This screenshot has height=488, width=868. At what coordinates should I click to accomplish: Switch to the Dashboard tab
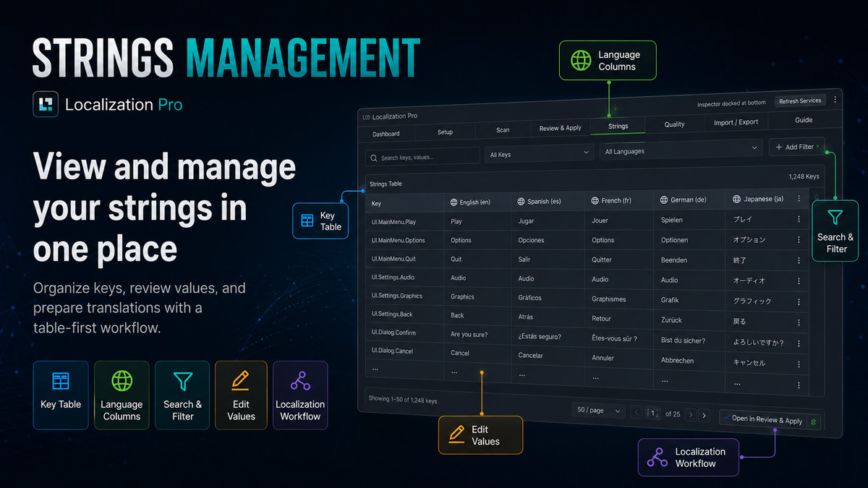point(386,134)
